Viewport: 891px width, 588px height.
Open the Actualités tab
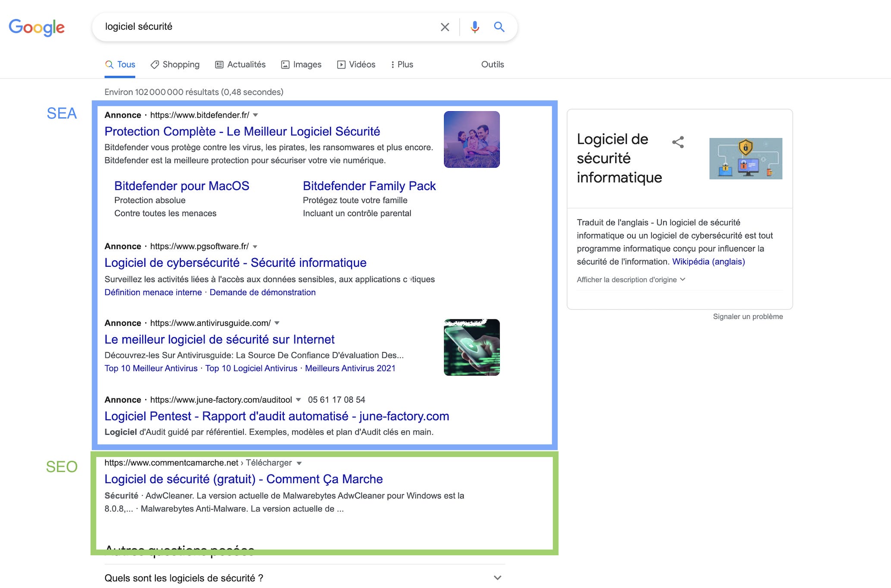point(240,65)
